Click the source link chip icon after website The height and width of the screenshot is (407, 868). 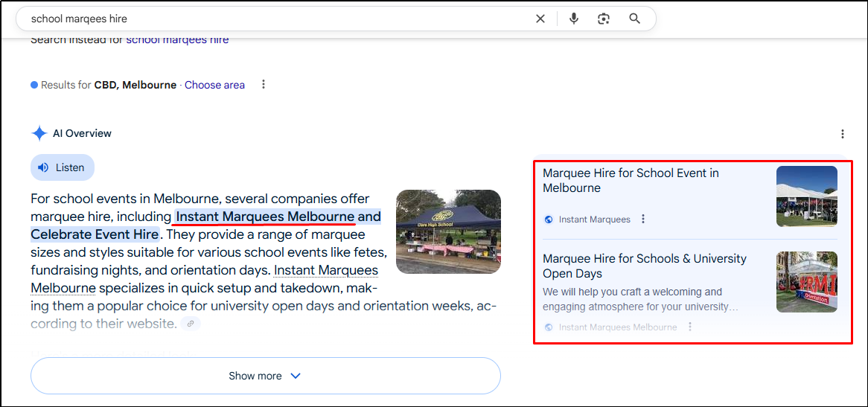191,324
